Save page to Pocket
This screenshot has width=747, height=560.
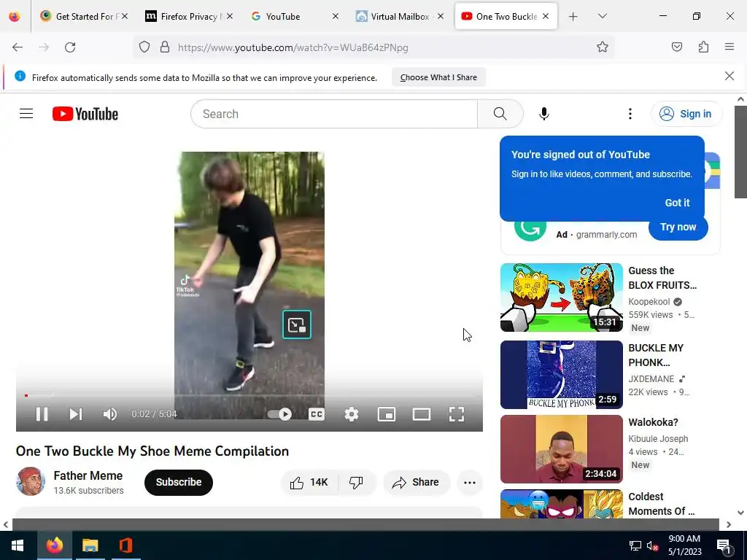[676, 47]
